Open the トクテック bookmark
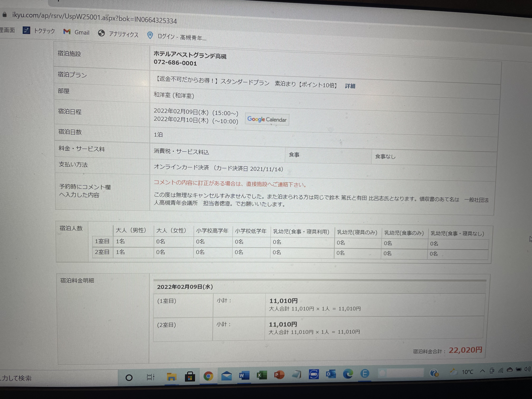This screenshot has width=532, height=399. 39,30
